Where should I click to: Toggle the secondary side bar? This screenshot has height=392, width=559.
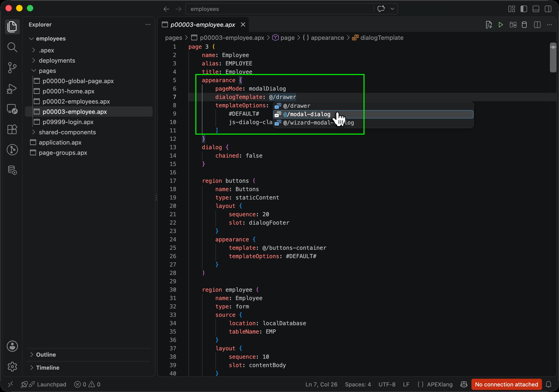548,9
